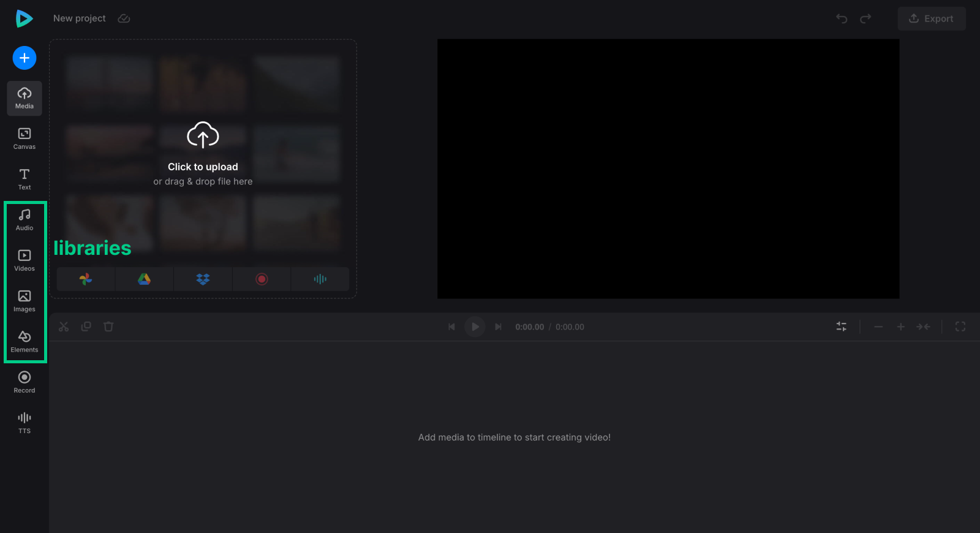The width and height of the screenshot is (980, 533).
Task: Open the Elements library
Action: tap(24, 342)
